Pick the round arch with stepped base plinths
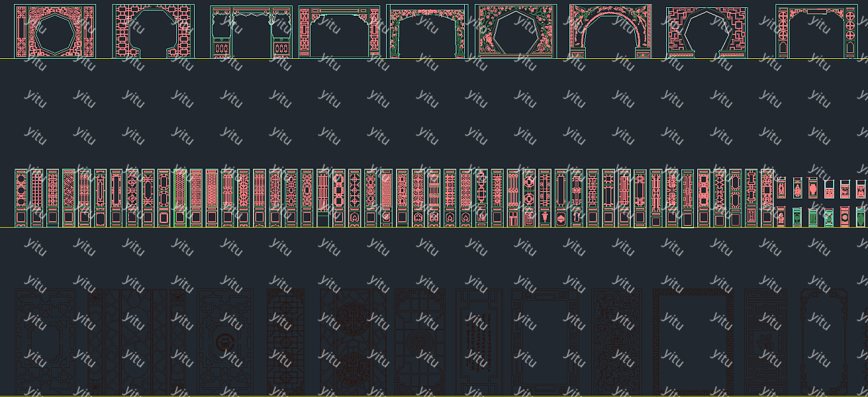 point(610,32)
